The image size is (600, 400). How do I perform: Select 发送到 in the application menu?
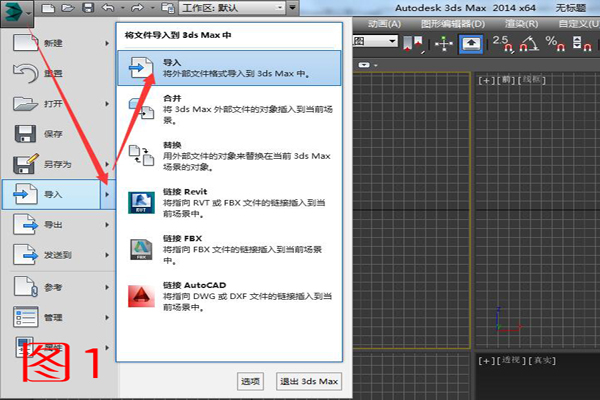point(59,255)
